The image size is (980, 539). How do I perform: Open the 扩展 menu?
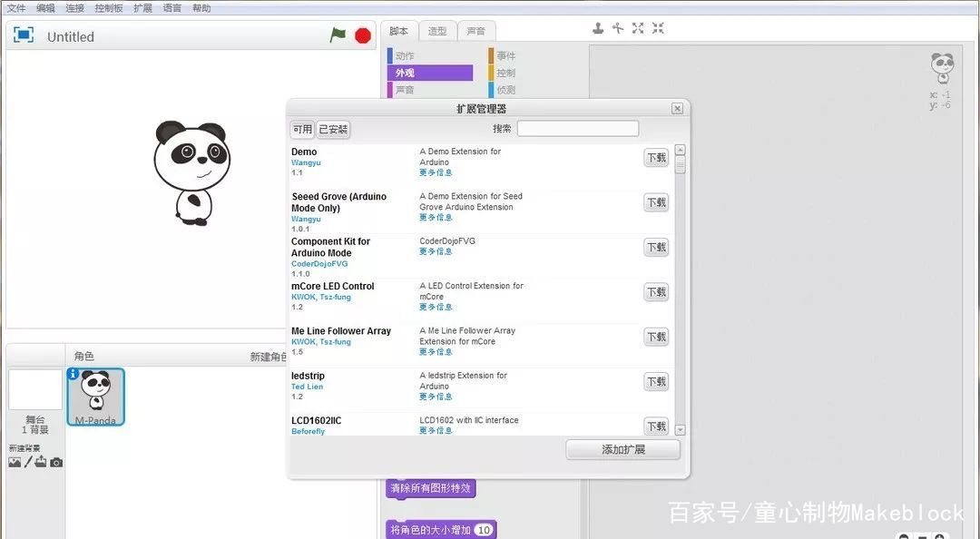point(142,8)
